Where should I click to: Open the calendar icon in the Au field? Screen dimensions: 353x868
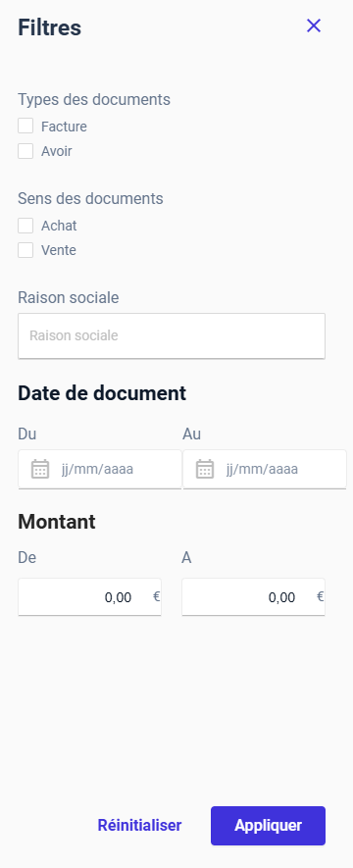[x=205, y=469]
